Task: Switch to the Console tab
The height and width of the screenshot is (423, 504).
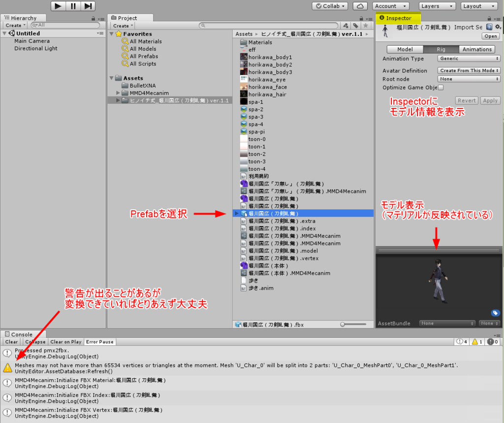Action: point(23,334)
